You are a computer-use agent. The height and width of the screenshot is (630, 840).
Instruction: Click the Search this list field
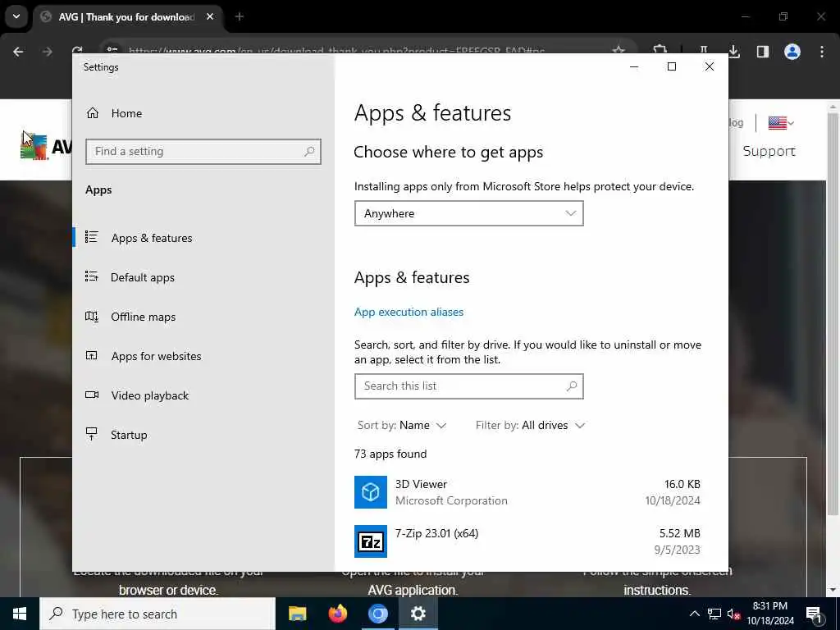tap(468, 386)
